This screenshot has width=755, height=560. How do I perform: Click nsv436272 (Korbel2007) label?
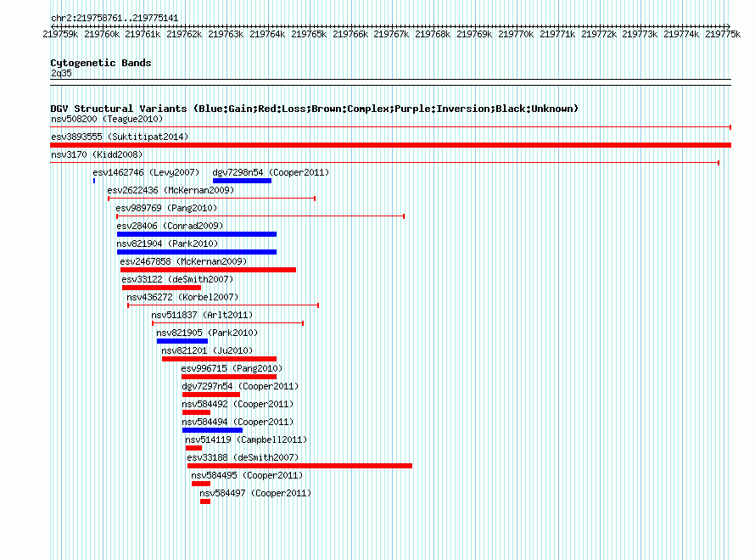(182, 297)
